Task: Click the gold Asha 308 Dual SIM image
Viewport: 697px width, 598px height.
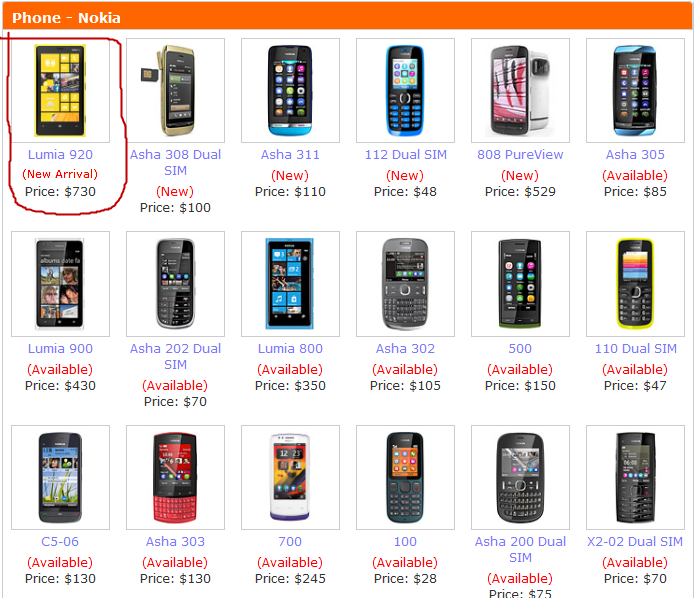Action: tap(175, 91)
